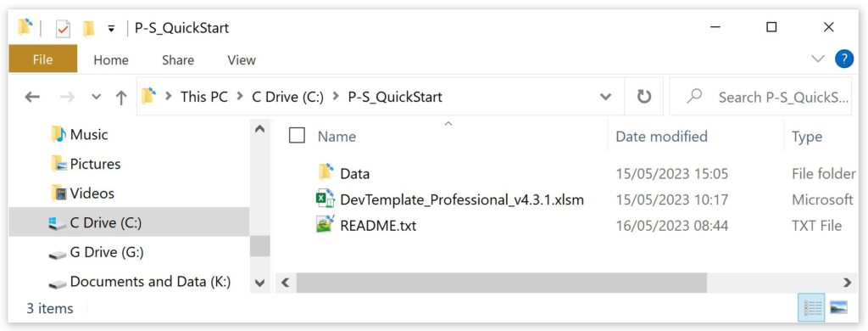Click the Refresh address bar button
Screen dimensions: 868x331
pyautogui.click(x=644, y=97)
